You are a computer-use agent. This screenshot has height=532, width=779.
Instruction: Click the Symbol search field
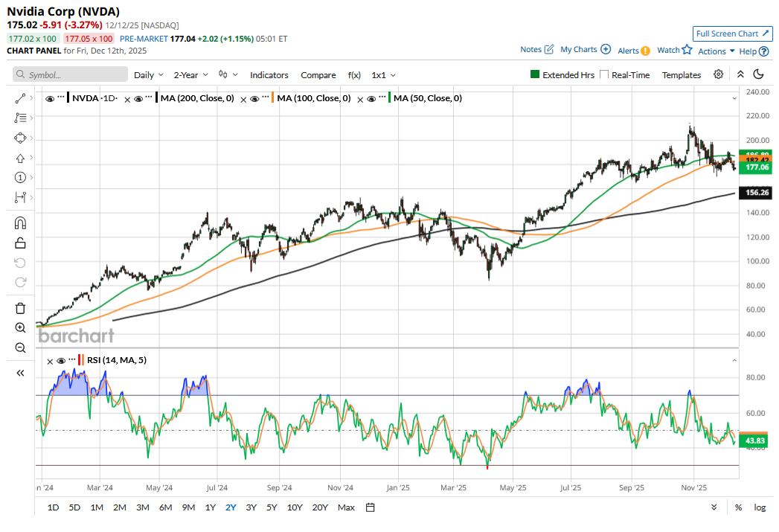coord(71,75)
